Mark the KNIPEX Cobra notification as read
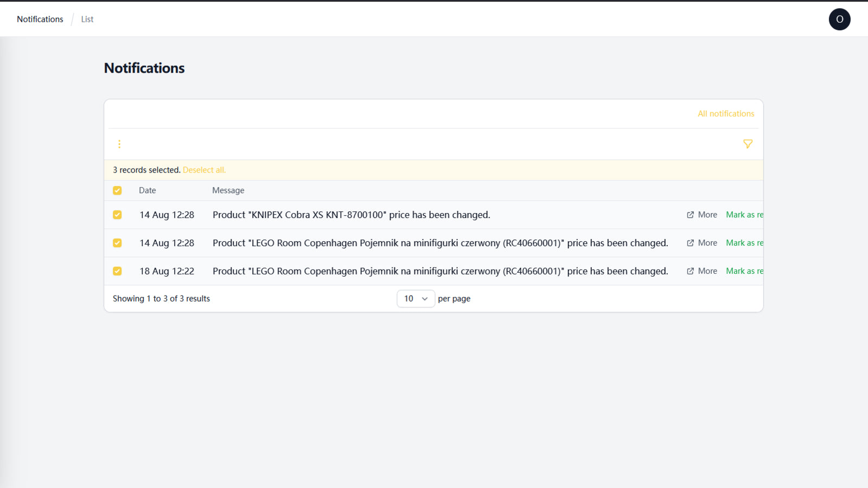 pos(744,215)
